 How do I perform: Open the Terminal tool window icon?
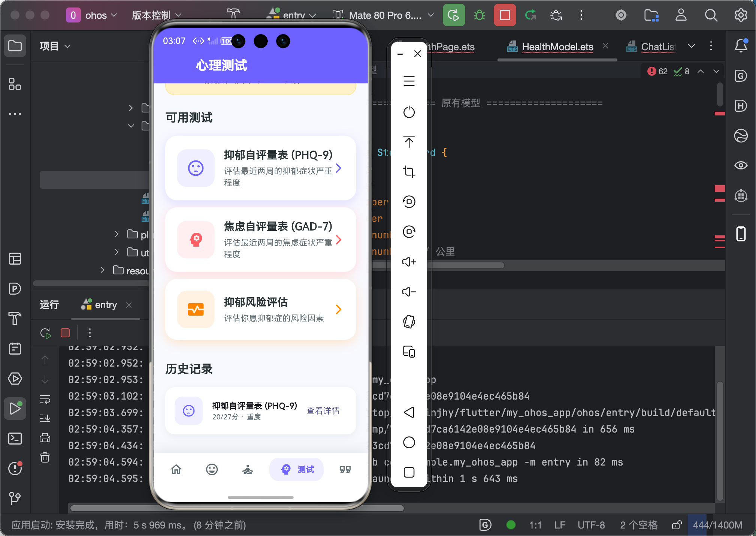[15, 439]
